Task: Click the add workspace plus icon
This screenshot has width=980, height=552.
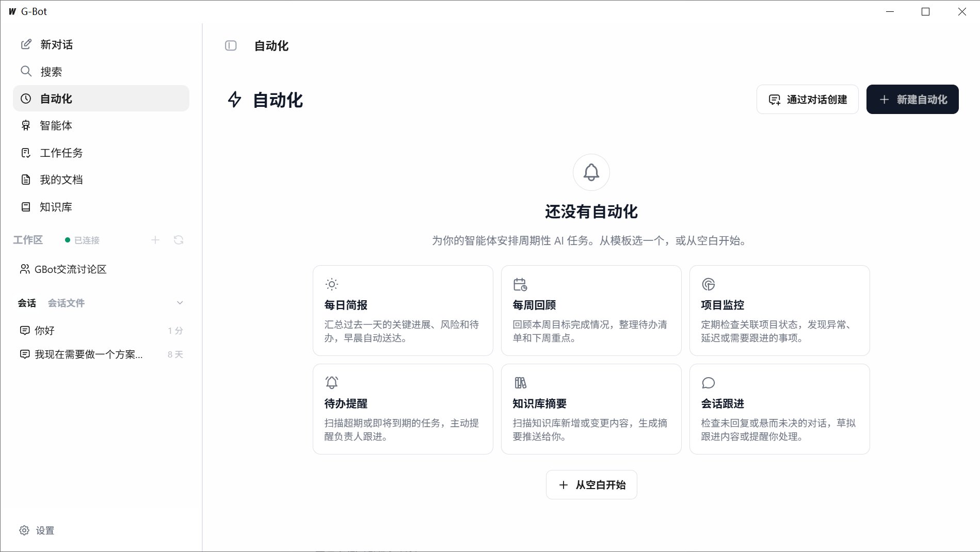Action: 155,240
